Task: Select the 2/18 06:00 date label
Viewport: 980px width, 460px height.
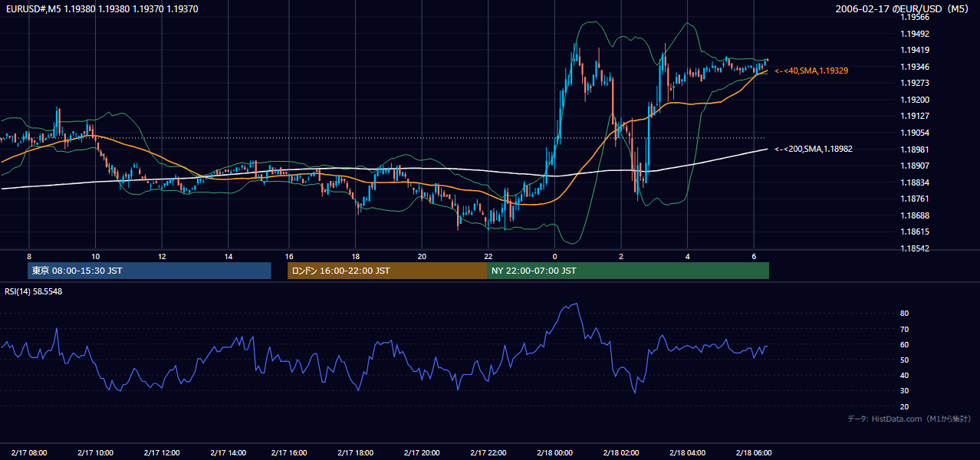Action: 754,453
